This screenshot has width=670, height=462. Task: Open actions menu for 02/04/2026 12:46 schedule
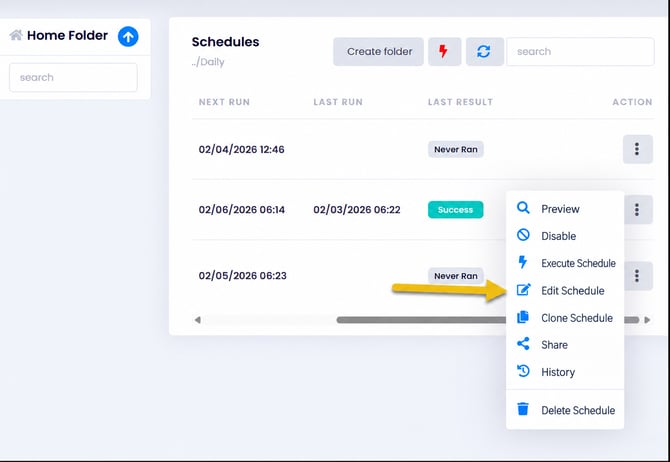click(x=637, y=149)
